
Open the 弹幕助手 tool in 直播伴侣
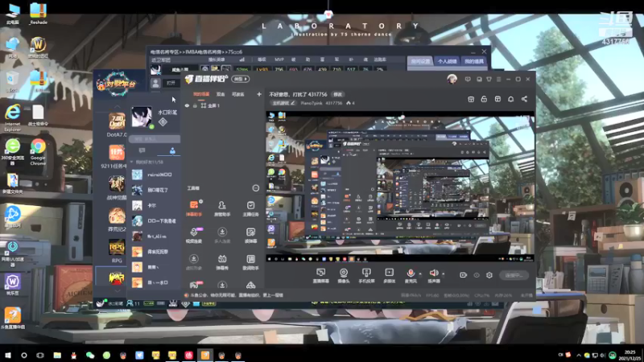(194, 208)
